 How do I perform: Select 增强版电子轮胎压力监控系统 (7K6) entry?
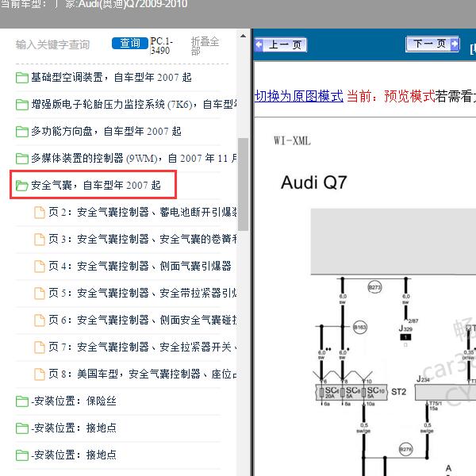click(134, 105)
